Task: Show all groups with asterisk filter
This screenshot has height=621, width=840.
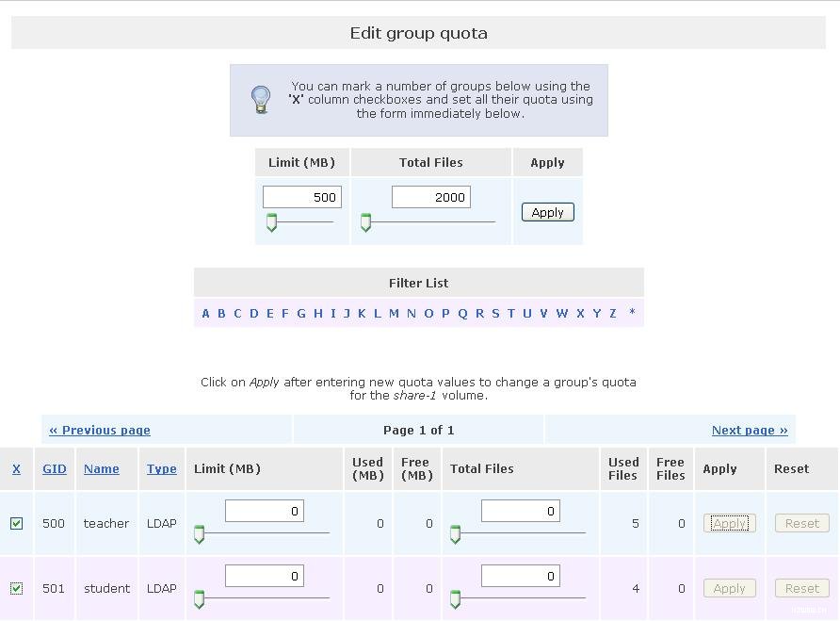Action: point(632,312)
